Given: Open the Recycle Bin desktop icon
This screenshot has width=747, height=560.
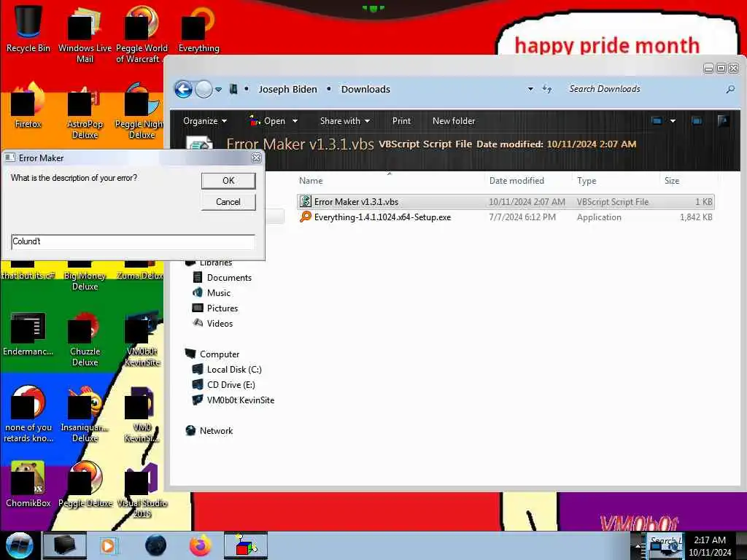Looking at the screenshot, I should tap(28, 28).
